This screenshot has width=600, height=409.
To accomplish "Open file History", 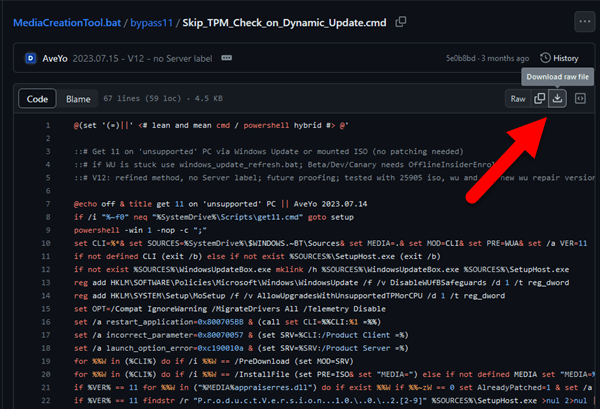I will tap(559, 58).
